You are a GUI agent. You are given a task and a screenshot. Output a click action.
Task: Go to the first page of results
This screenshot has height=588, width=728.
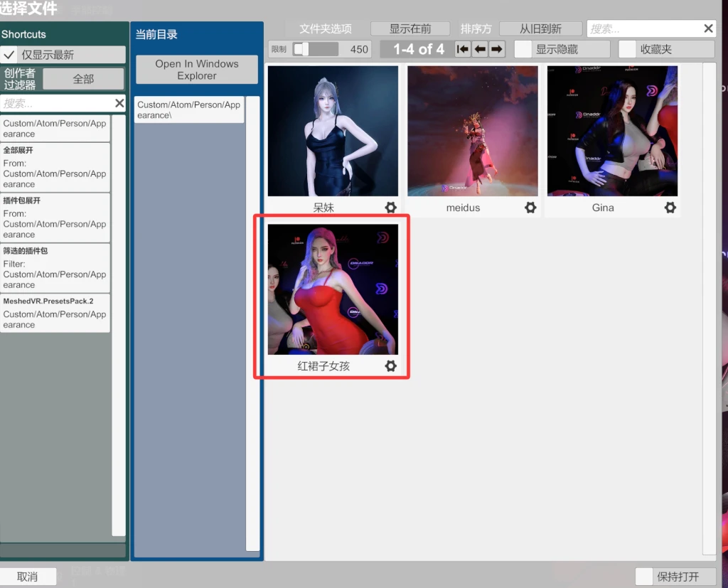(463, 49)
